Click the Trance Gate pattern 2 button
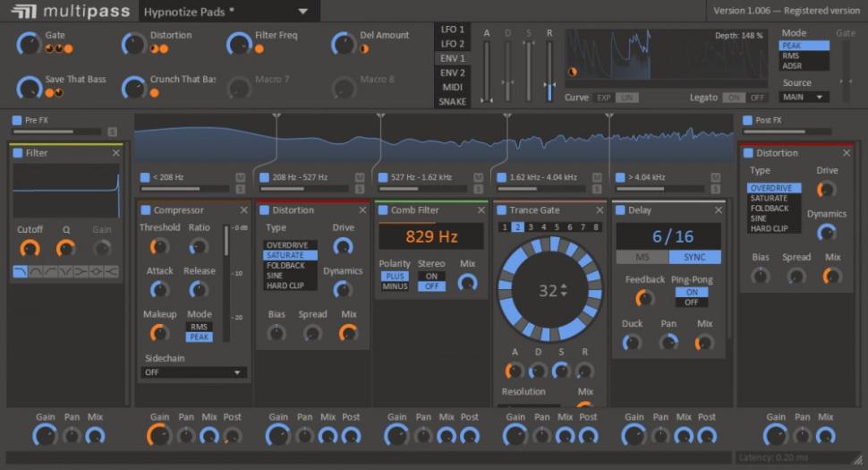The image size is (868, 470). (x=518, y=227)
